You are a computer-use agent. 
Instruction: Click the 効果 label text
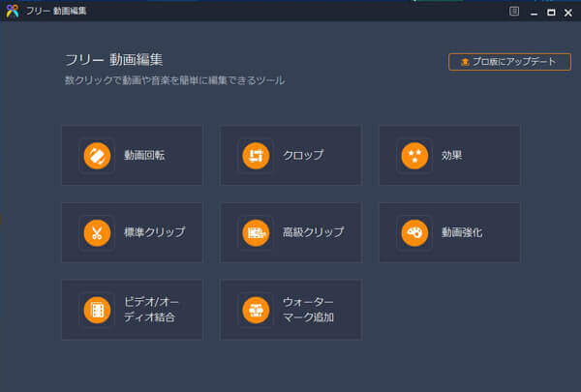tap(451, 156)
